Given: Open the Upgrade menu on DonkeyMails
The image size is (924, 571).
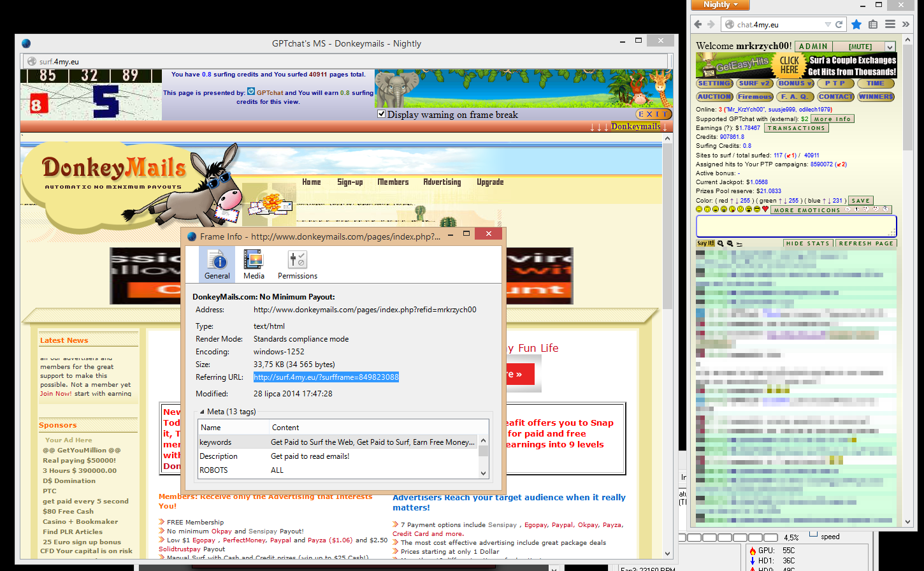Looking at the screenshot, I should 490,182.
